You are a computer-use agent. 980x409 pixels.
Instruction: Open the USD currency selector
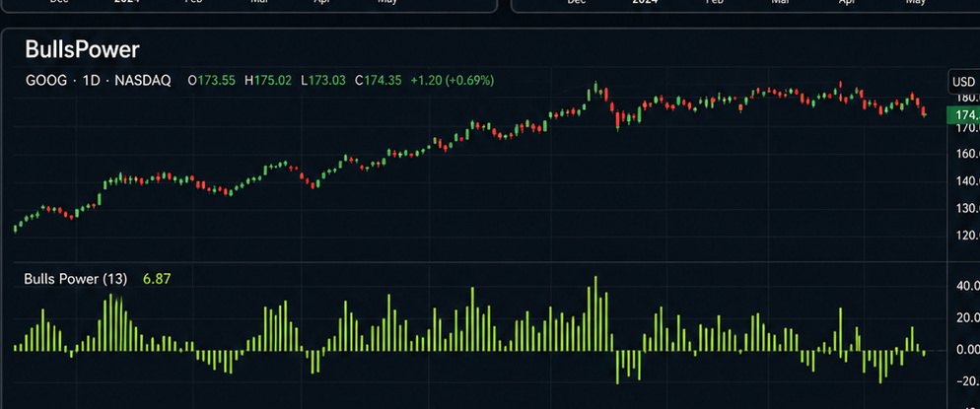(964, 82)
